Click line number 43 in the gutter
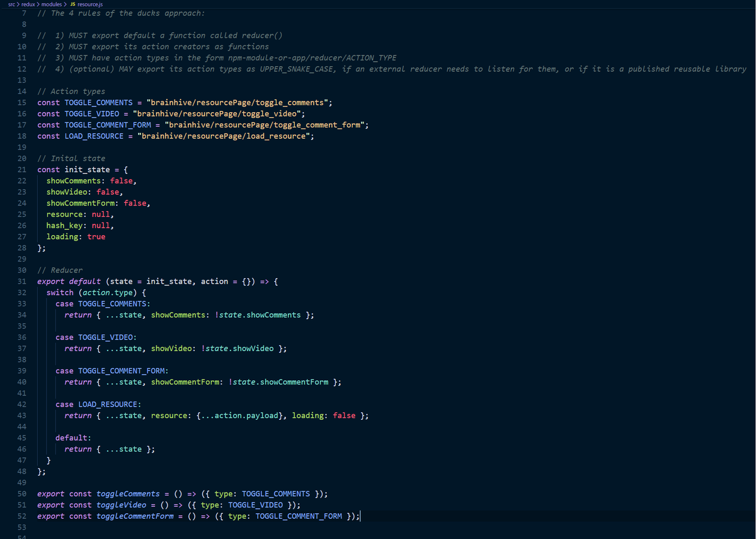The image size is (756, 539). pyautogui.click(x=21, y=416)
